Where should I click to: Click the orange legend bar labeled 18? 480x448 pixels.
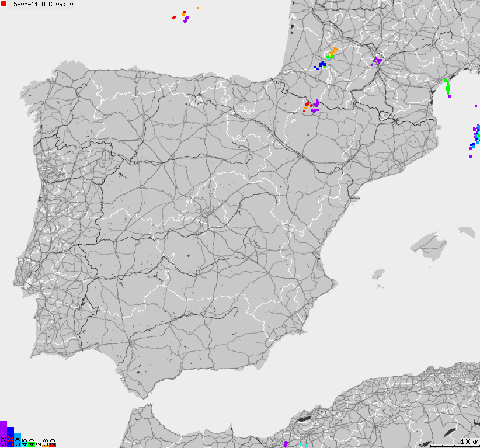pyautogui.click(x=46, y=446)
